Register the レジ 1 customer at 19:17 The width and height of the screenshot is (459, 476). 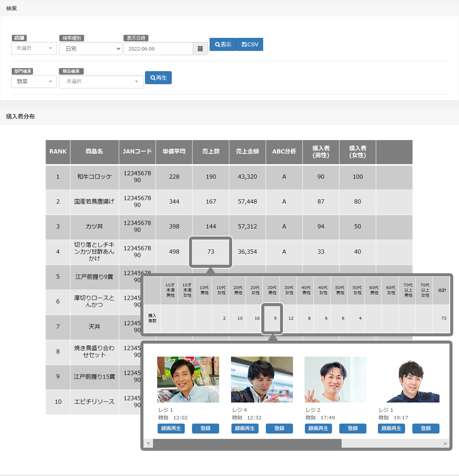[x=426, y=429]
